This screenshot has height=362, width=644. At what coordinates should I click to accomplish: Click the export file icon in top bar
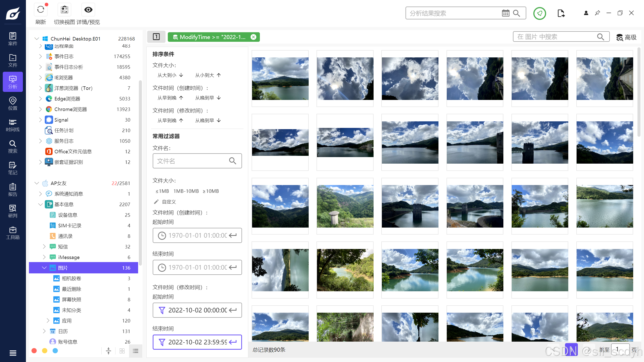[x=561, y=13]
